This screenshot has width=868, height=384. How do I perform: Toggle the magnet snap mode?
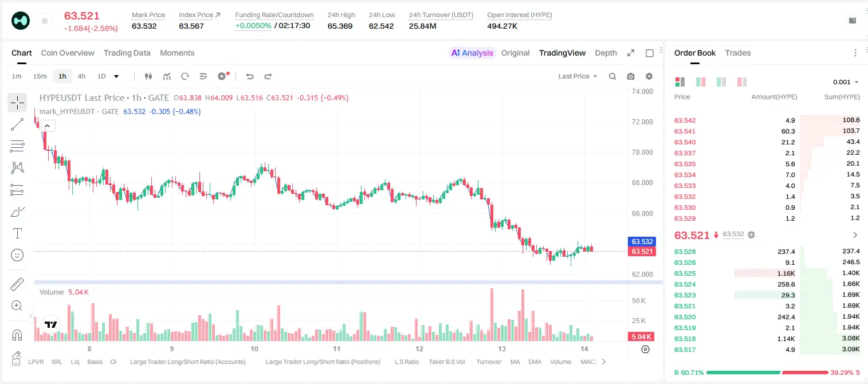click(17, 335)
